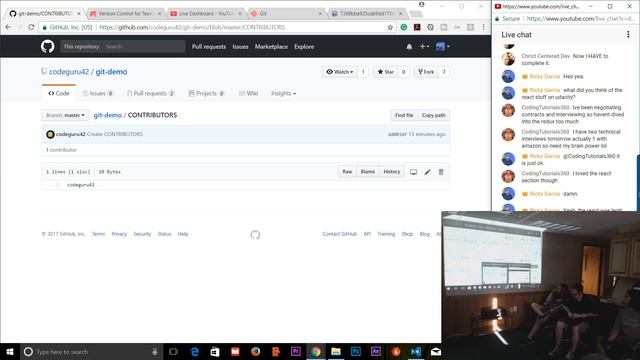Image resolution: width=640 pixels, height=360 pixels.
Task: Click the Watch dropdown button
Action: click(x=340, y=72)
